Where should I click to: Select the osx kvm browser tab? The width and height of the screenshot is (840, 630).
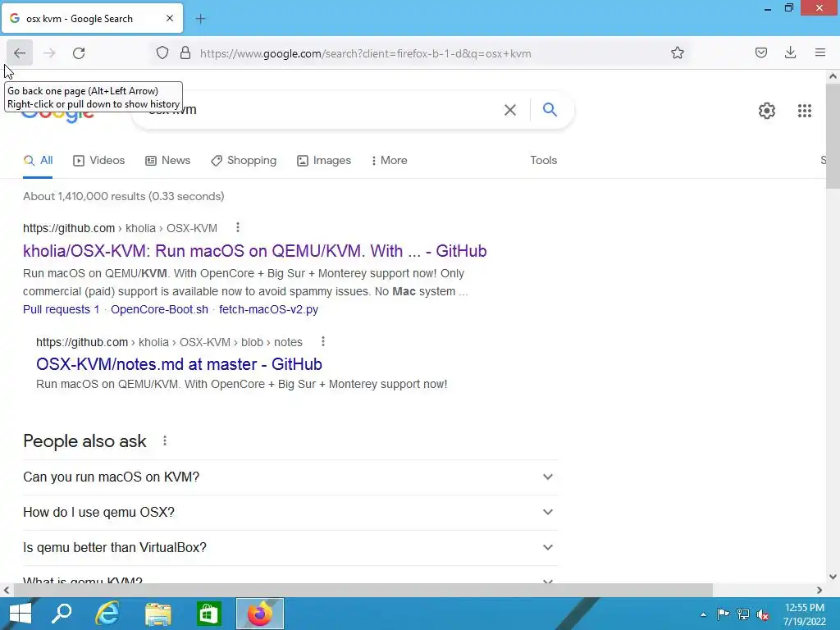point(92,18)
